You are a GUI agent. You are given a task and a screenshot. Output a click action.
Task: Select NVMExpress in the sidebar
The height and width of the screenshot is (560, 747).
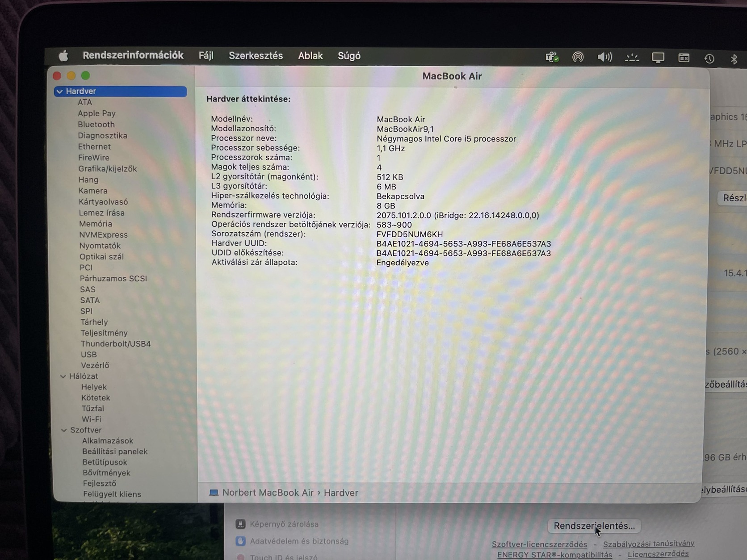pyautogui.click(x=103, y=235)
